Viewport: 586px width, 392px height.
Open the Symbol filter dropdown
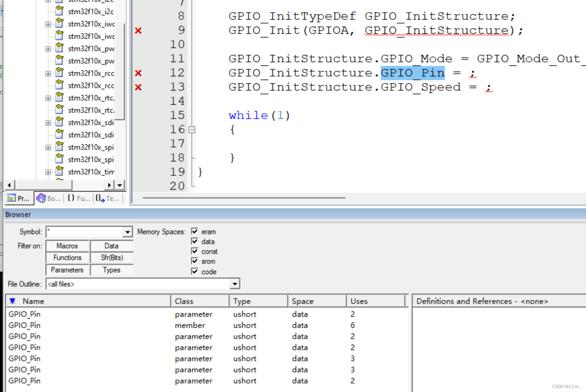[x=127, y=232]
